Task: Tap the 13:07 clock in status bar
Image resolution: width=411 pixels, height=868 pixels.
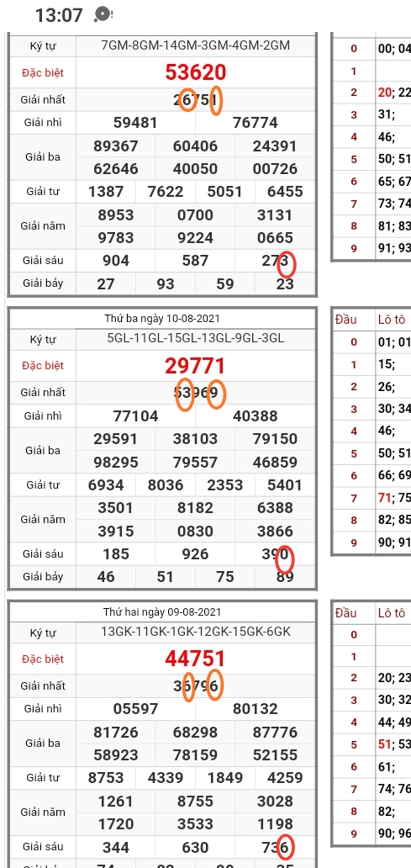Action: [59, 15]
